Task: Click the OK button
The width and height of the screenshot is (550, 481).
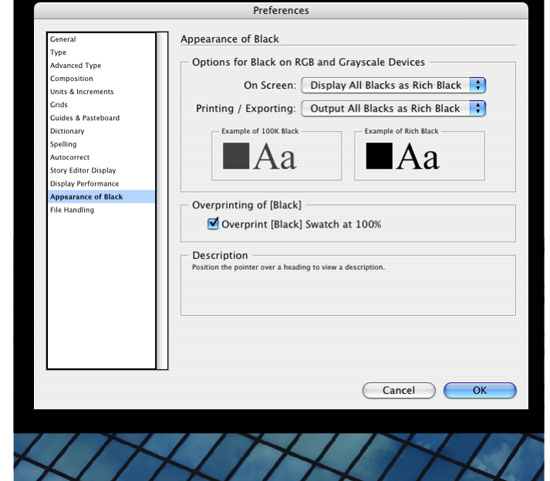Action: [480, 390]
